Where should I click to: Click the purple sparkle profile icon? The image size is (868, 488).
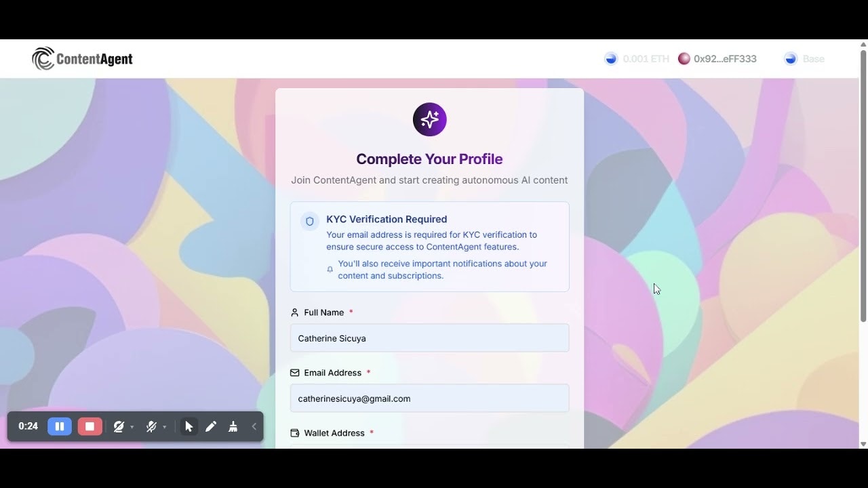429,119
